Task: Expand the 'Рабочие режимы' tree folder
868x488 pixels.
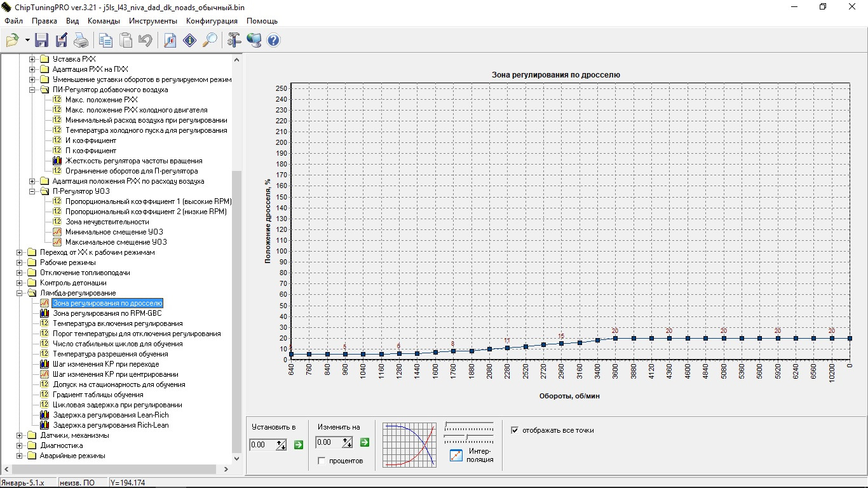Action: (x=20, y=262)
